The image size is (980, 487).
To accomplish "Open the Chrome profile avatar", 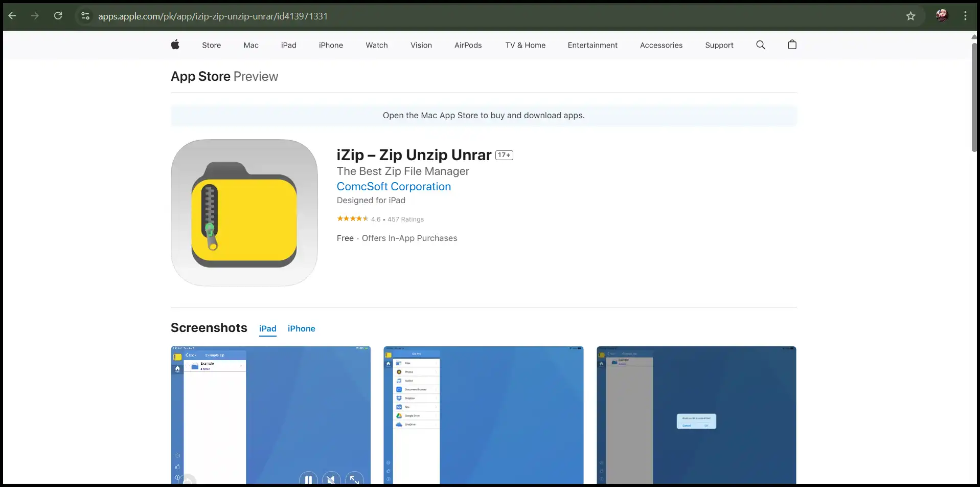I will pos(942,16).
